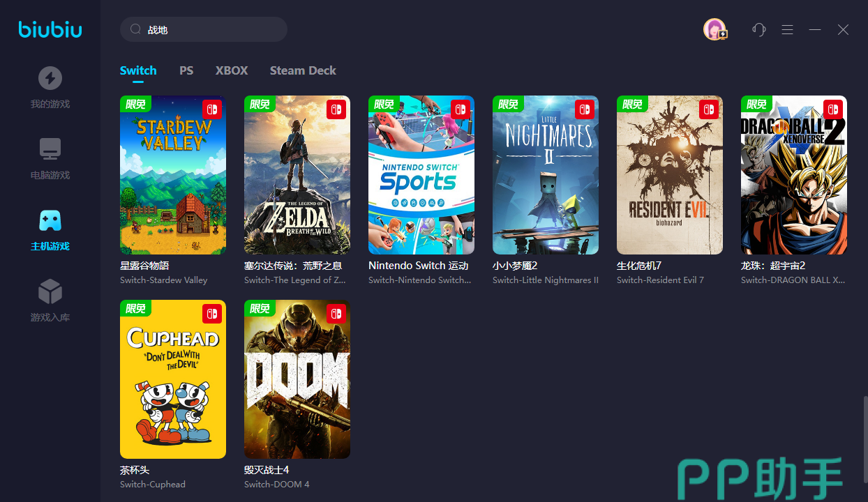Screen dimensions: 868x502
Task: Switch to the Steam Deck tab
Action: pyautogui.click(x=303, y=70)
